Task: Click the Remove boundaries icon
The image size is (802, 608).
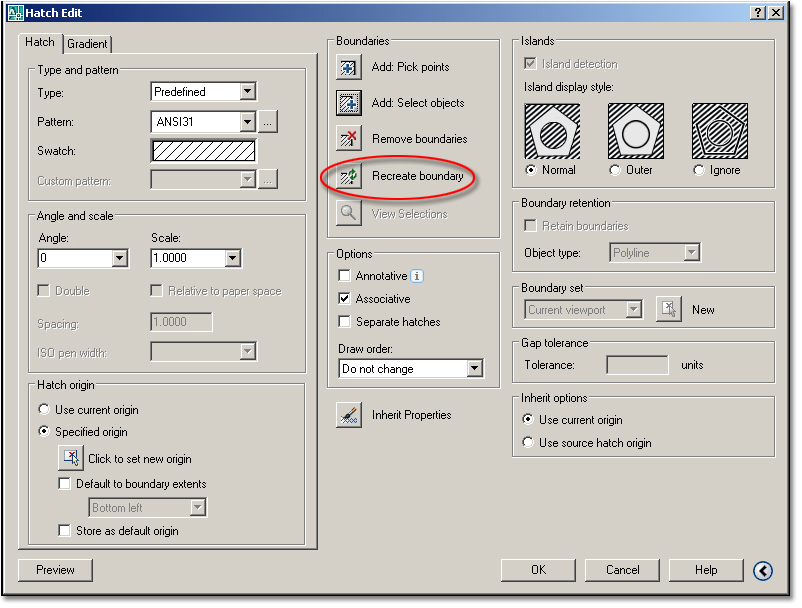Action: (351, 139)
